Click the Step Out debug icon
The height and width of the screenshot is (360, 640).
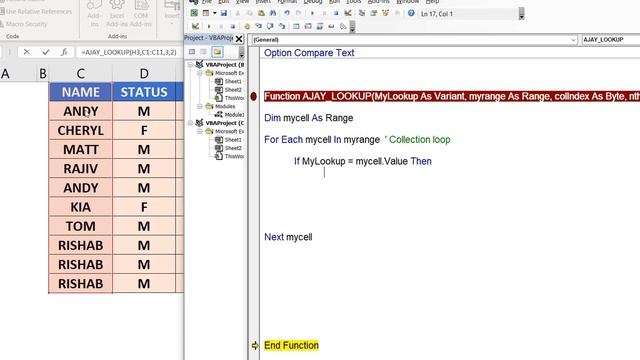[282, 27]
